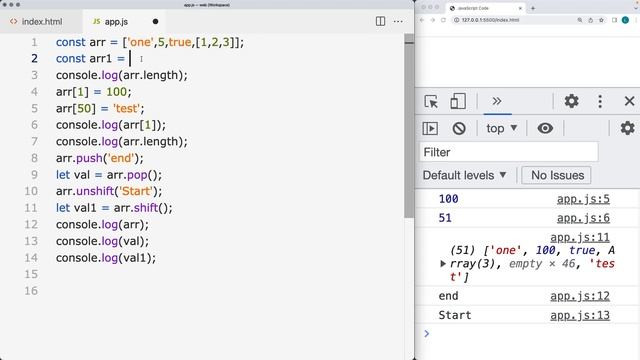Open DevTools settings gear in top bar
The width and height of the screenshot is (640, 360).
click(571, 101)
